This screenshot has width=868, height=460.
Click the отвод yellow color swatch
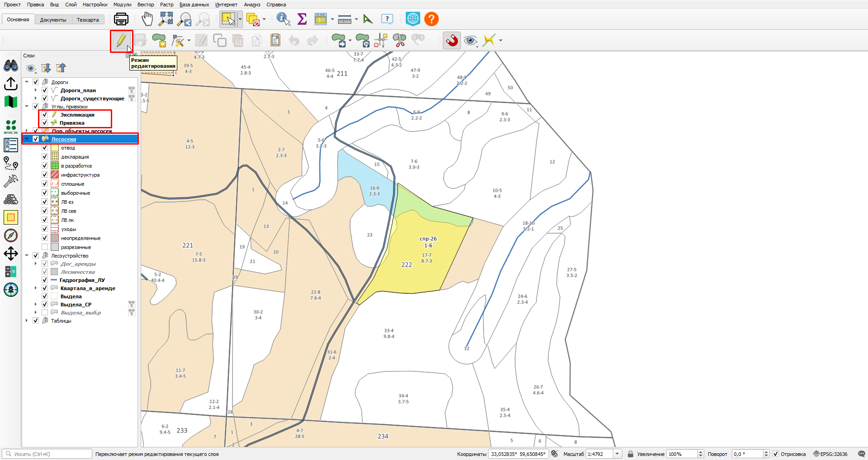(55, 147)
